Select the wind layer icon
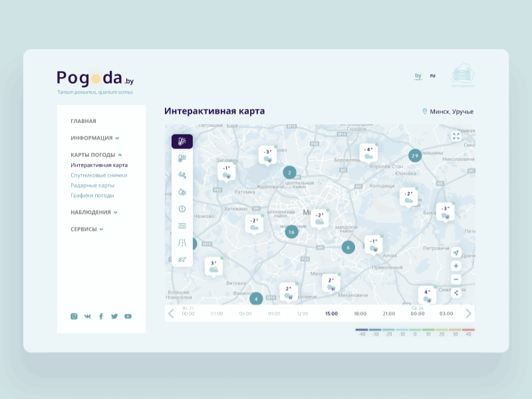 [181, 173]
